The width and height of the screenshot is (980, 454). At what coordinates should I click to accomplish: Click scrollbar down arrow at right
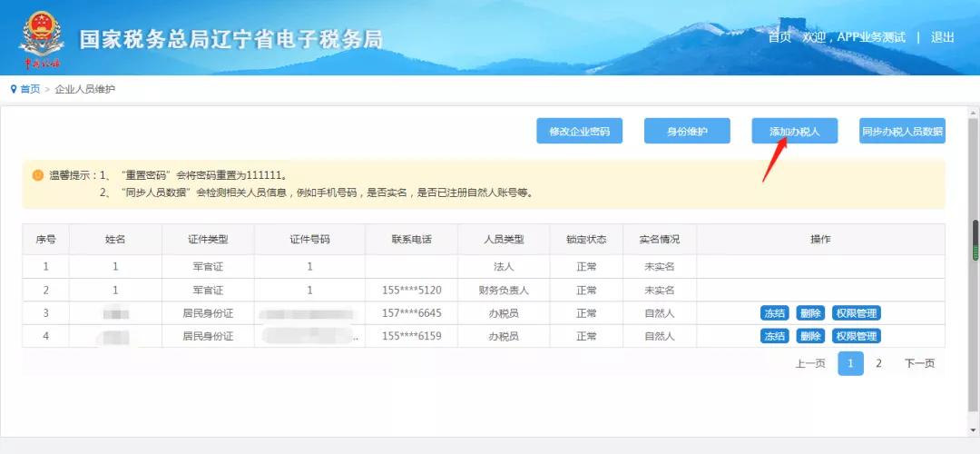point(974,431)
